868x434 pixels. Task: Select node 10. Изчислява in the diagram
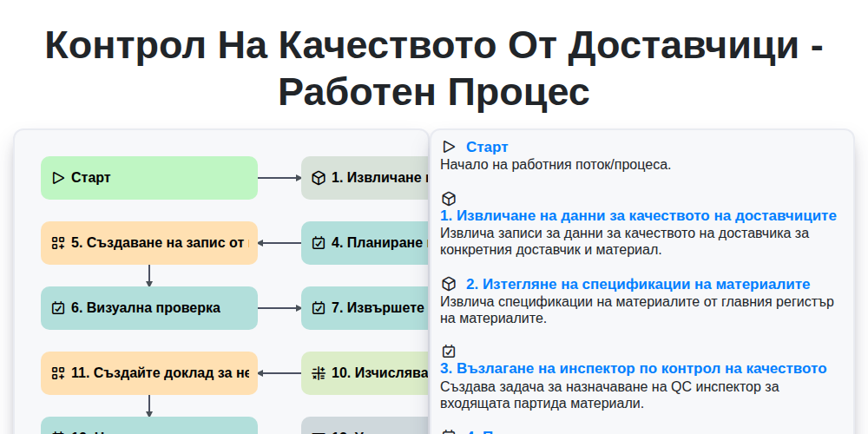[365, 373]
